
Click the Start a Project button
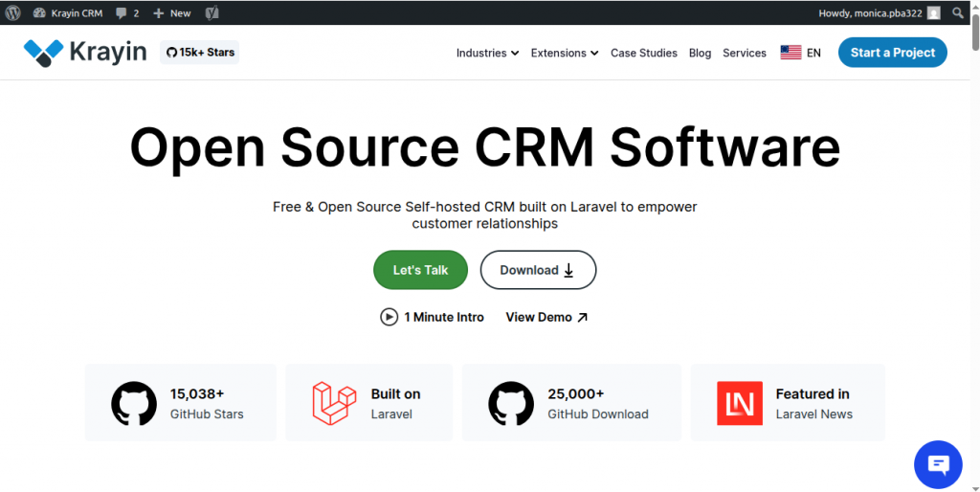[893, 53]
